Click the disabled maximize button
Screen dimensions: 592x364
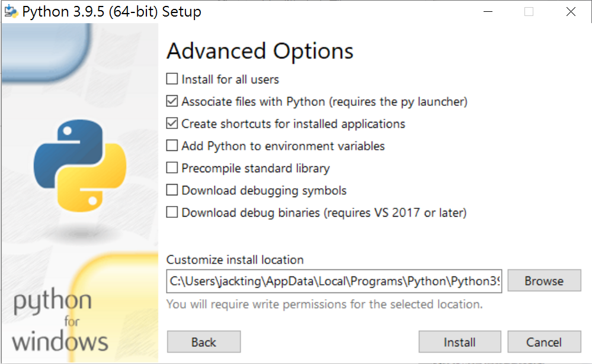pyautogui.click(x=529, y=12)
